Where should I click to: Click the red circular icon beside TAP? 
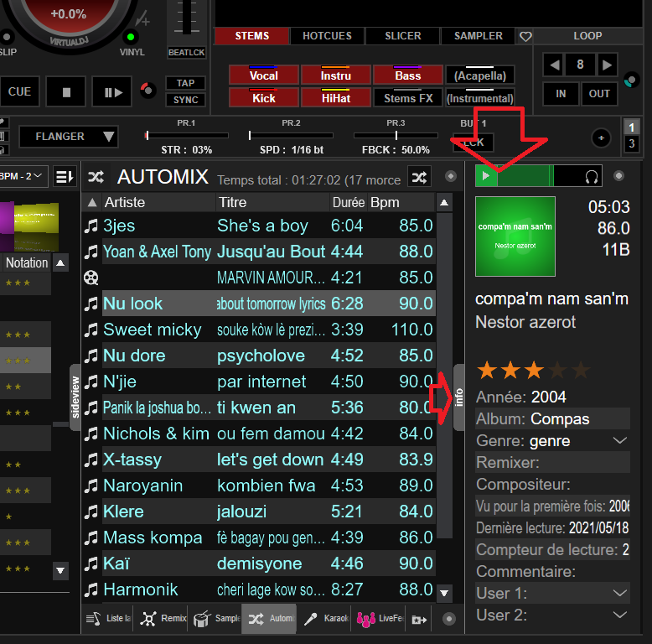tap(147, 90)
